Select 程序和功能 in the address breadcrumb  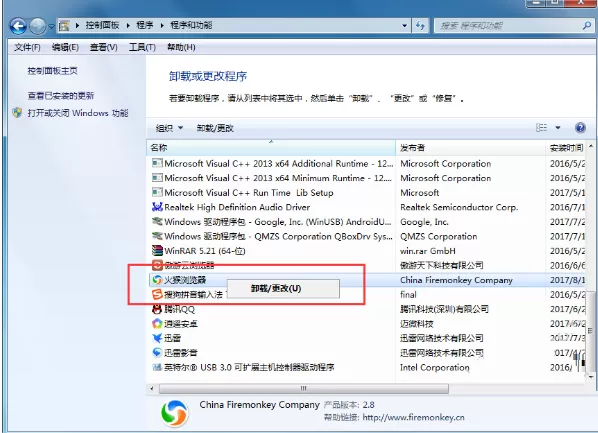(191, 26)
